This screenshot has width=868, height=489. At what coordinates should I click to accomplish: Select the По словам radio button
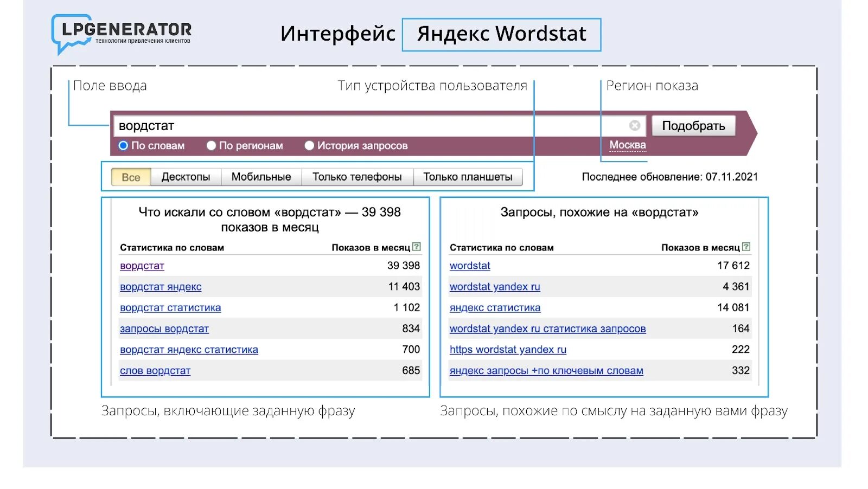pos(123,145)
